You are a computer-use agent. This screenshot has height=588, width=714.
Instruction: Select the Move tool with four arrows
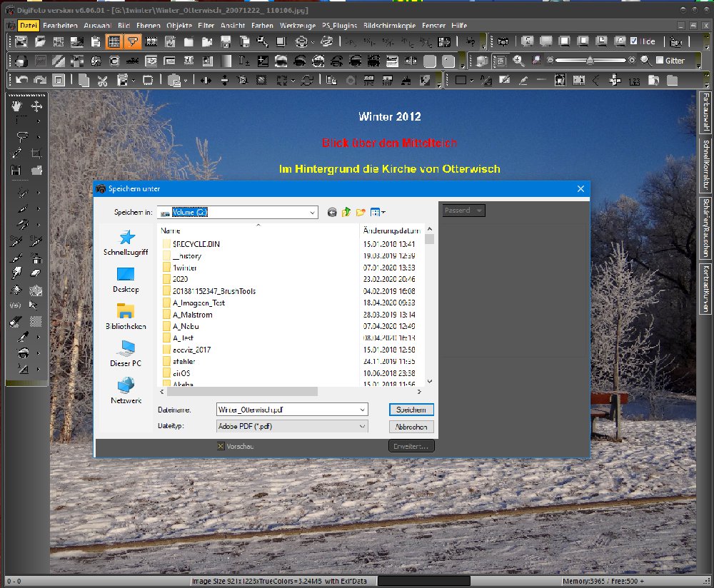pyautogui.click(x=36, y=106)
